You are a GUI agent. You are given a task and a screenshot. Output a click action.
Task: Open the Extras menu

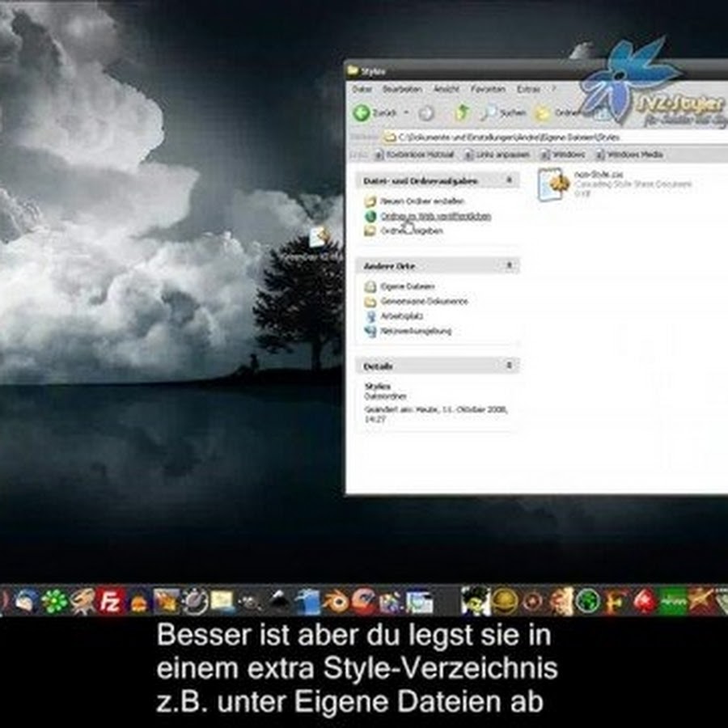528,89
